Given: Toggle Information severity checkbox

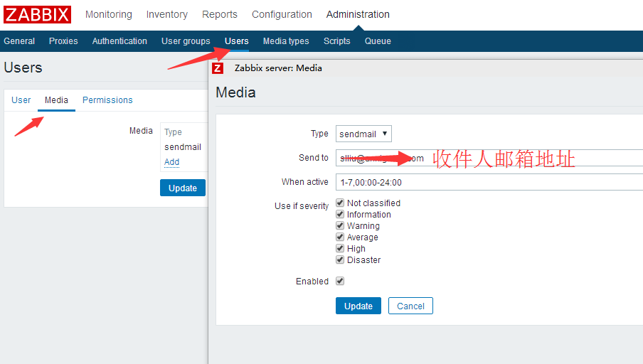Looking at the screenshot, I should (340, 214).
